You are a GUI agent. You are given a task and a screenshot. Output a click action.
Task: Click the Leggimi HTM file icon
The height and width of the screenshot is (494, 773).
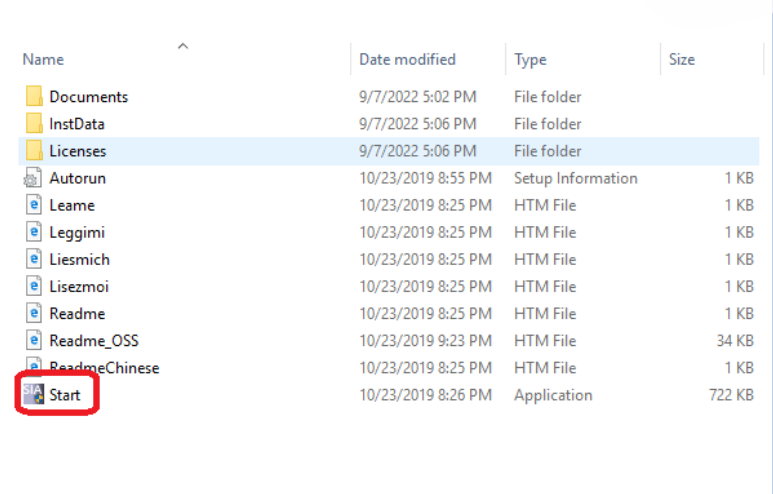(33, 232)
